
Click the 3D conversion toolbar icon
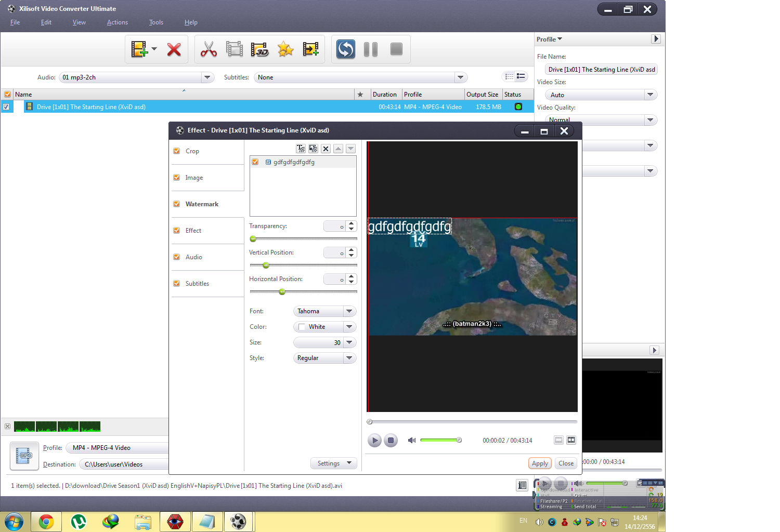(259, 49)
